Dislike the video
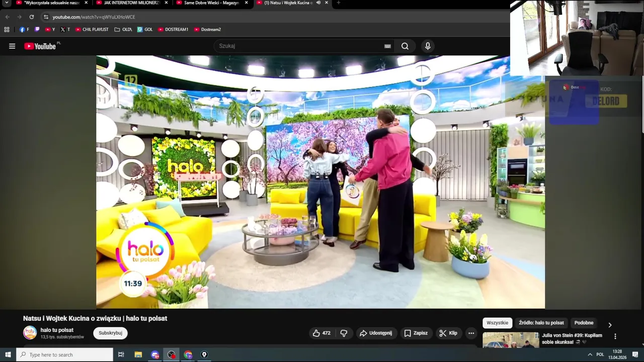The image size is (644, 362). [344, 333]
